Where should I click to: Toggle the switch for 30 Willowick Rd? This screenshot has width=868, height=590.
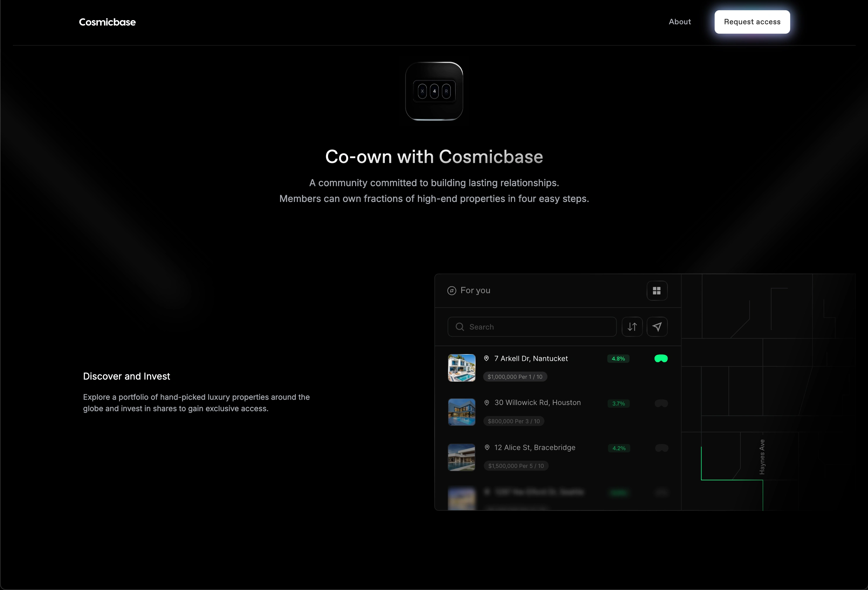click(x=661, y=403)
